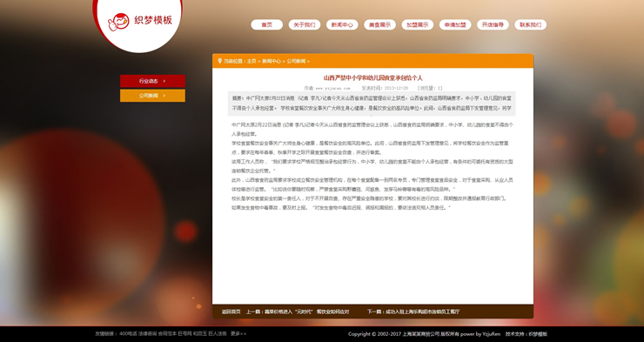644x342 pixels.
Task: Open the 首页 navigation item
Action: [x=267, y=24]
